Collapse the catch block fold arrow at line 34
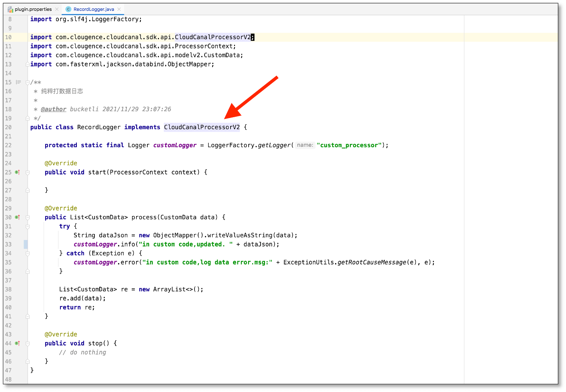The width and height of the screenshot is (566, 392). click(x=27, y=253)
